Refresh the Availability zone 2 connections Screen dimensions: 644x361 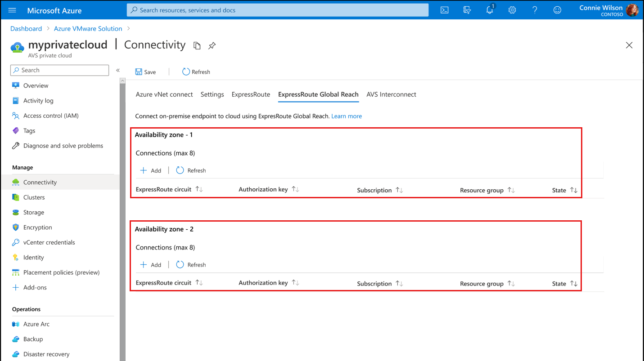191,265
